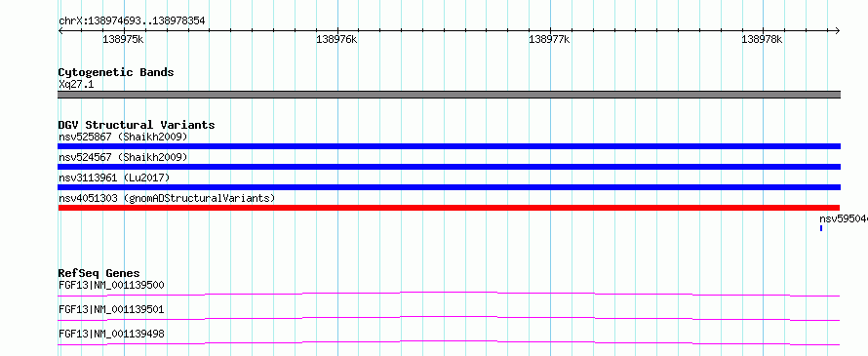The image size is (868, 356).
Task: Select the RefSeq Genes track title
Action: pyautogui.click(x=99, y=273)
